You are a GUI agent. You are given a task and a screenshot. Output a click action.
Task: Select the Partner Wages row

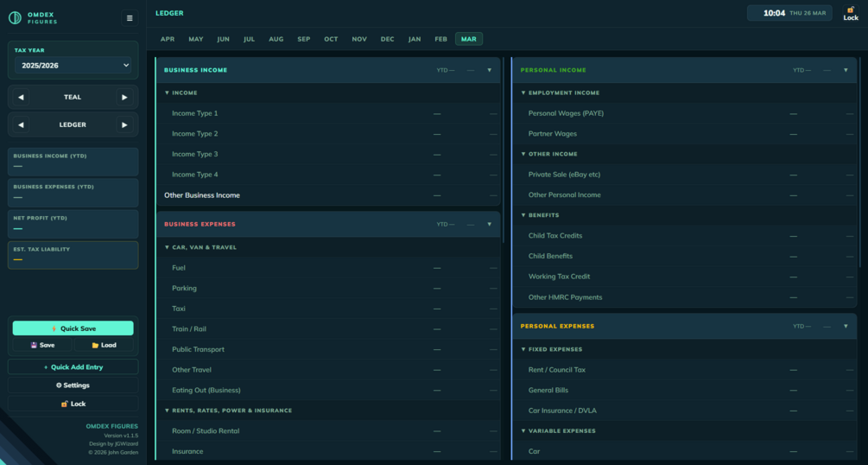685,134
